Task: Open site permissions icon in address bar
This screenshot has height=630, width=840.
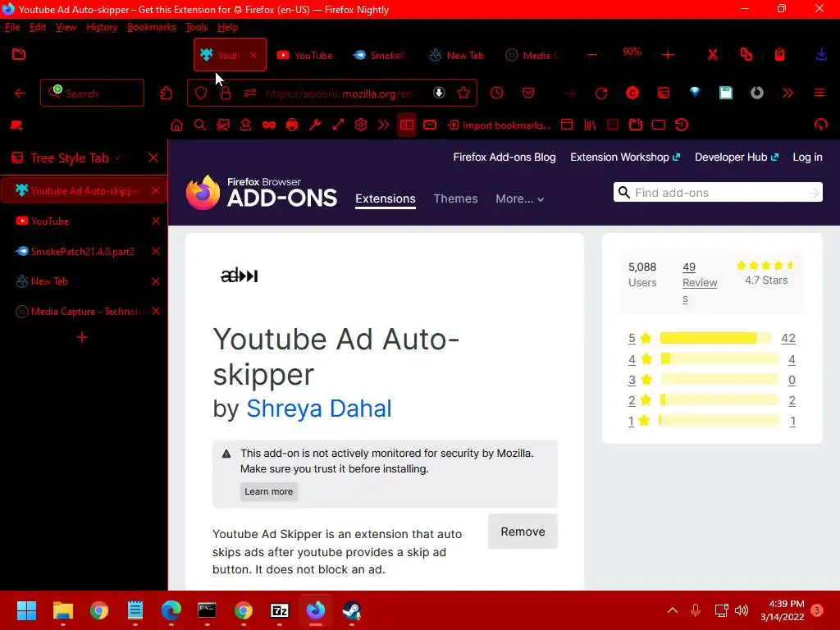Action: pos(249,94)
